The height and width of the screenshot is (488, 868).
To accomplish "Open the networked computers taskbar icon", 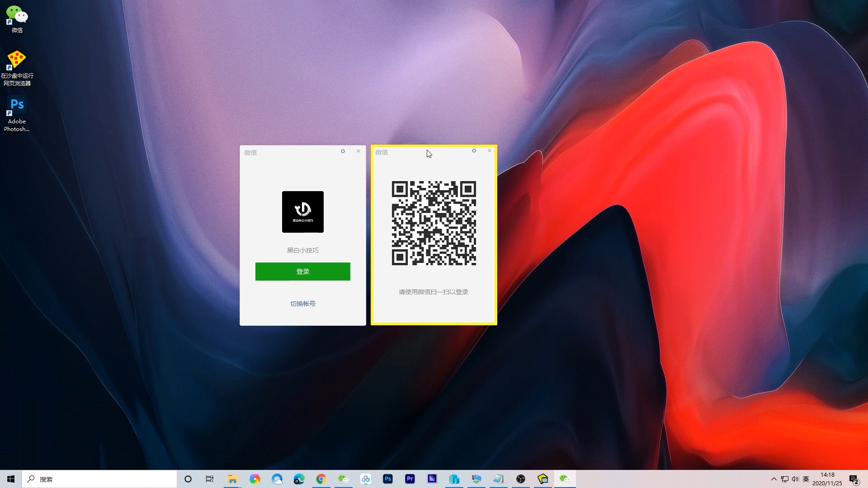I will pyautogui.click(x=476, y=479).
